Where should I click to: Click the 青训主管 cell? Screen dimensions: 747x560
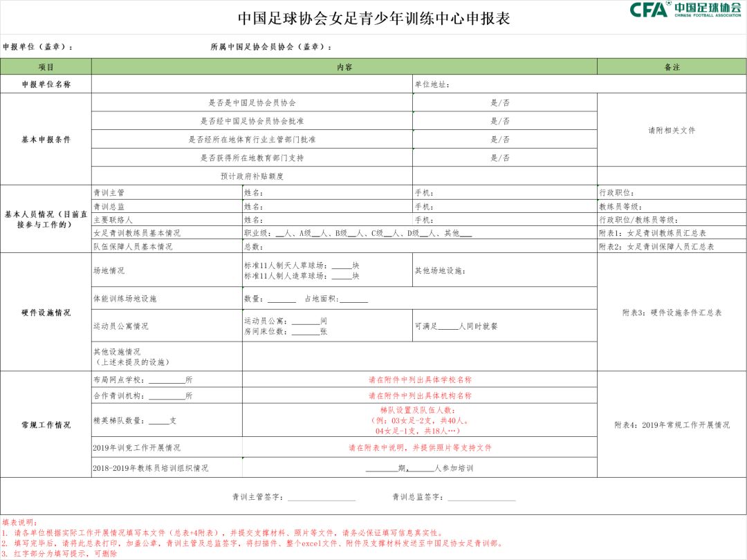pos(167,193)
